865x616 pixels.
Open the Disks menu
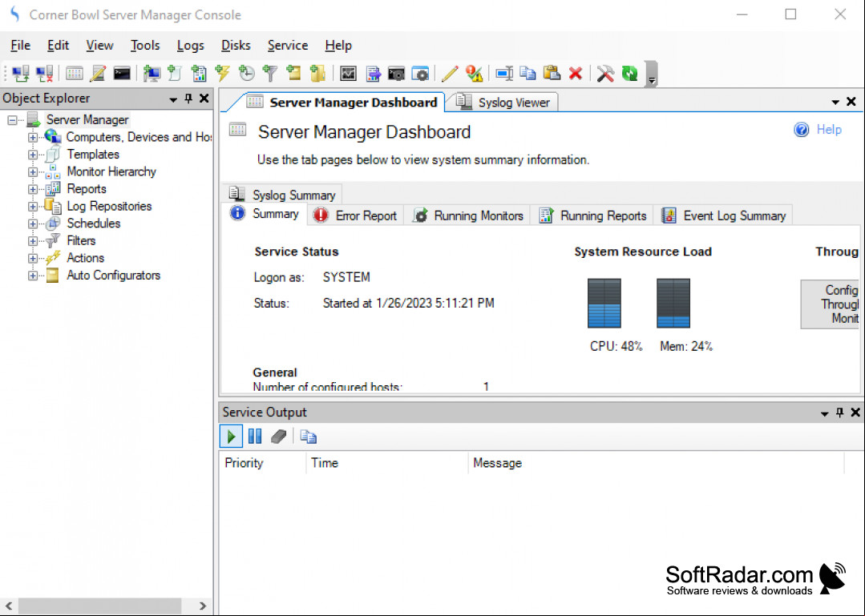(x=236, y=45)
